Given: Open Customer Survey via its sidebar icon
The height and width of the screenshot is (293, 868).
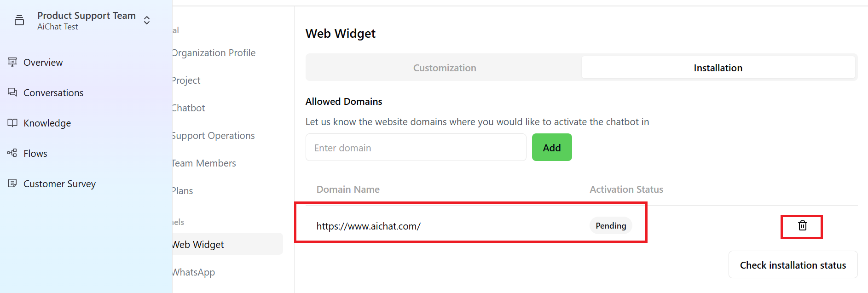Looking at the screenshot, I should [12, 183].
